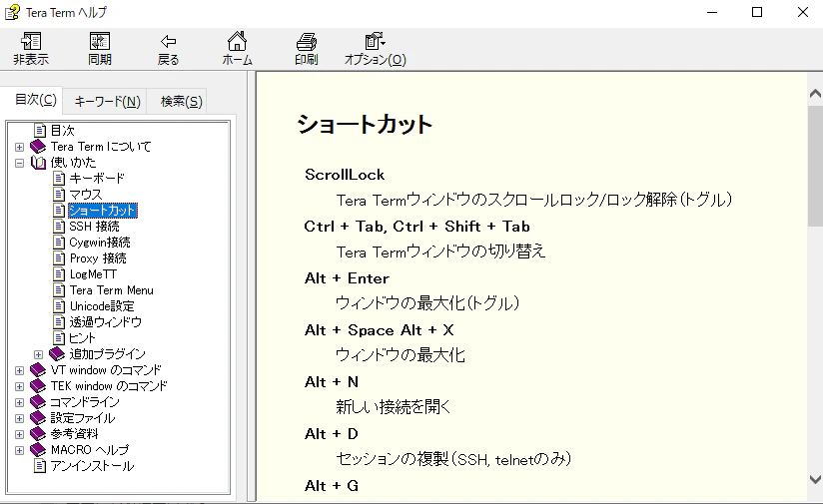Click the Alt + D shortcut text
The width and height of the screenshot is (823, 504).
[x=332, y=434]
